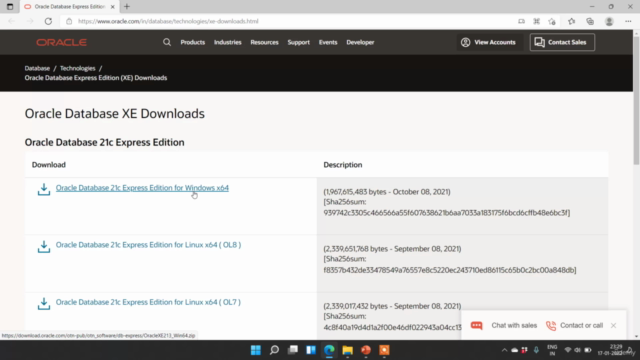The height and width of the screenshot is (360, 640).
Task: Click download icon beside Linux x64 OL8
Action: pyautogui.click(x=44, y=246)
